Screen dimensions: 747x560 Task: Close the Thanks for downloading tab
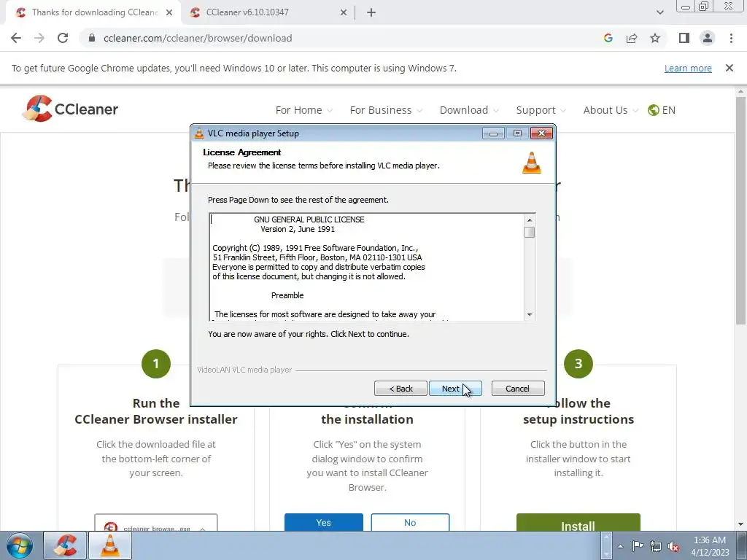[169, 13]
